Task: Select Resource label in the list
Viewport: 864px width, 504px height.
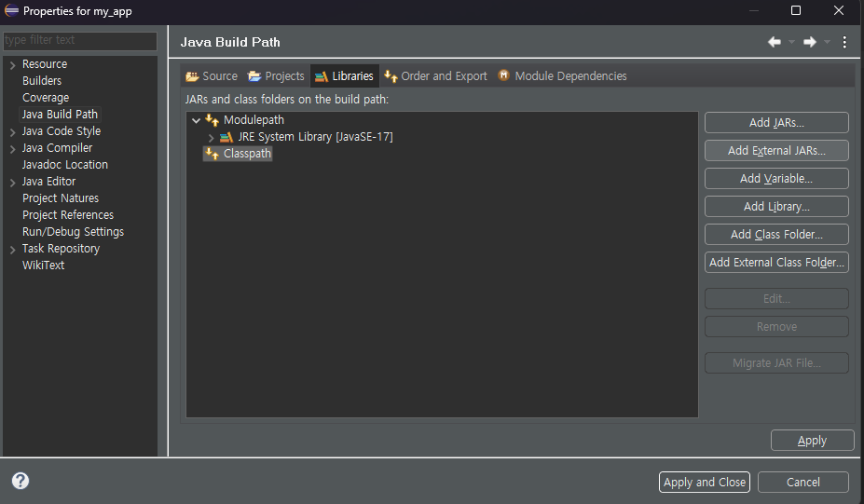Action: pyautogui.click(x=45, y=64)
